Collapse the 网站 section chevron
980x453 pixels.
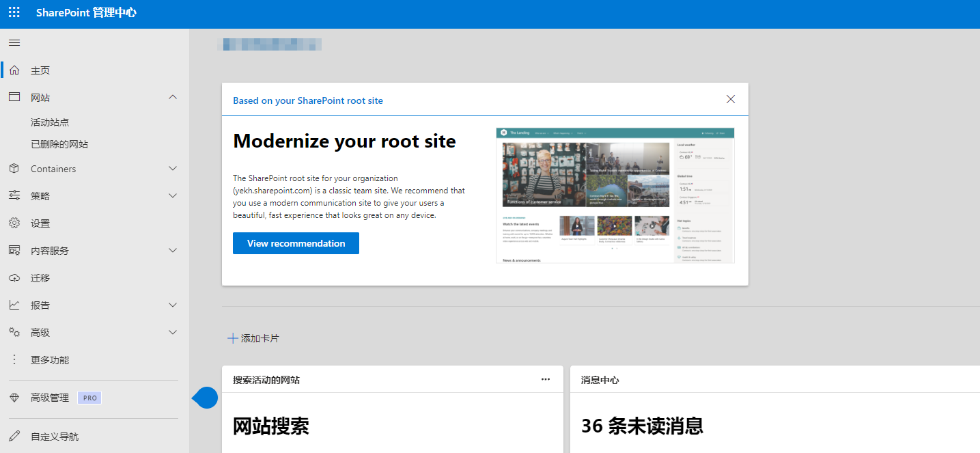click(173, 98)
